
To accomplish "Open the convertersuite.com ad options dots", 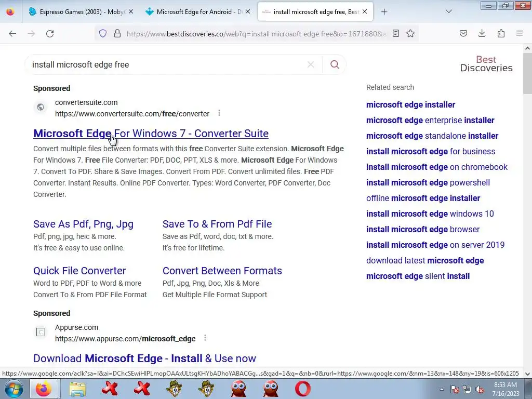I will click(219, 113).
